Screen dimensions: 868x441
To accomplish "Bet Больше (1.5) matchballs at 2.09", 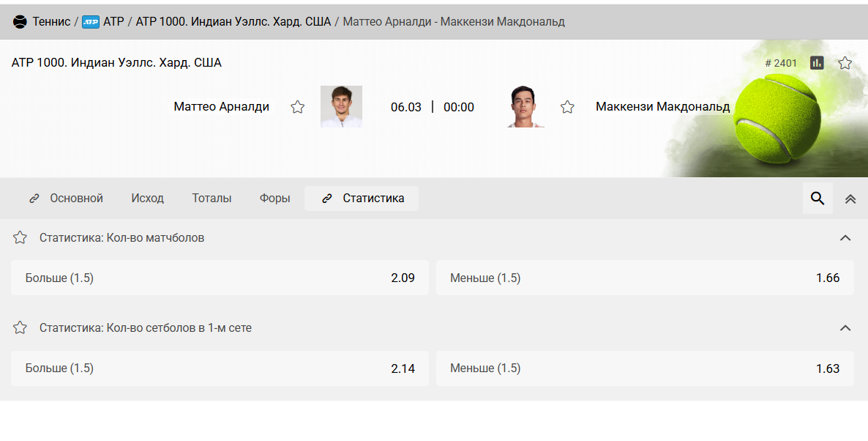I will [x=220, y=278].
